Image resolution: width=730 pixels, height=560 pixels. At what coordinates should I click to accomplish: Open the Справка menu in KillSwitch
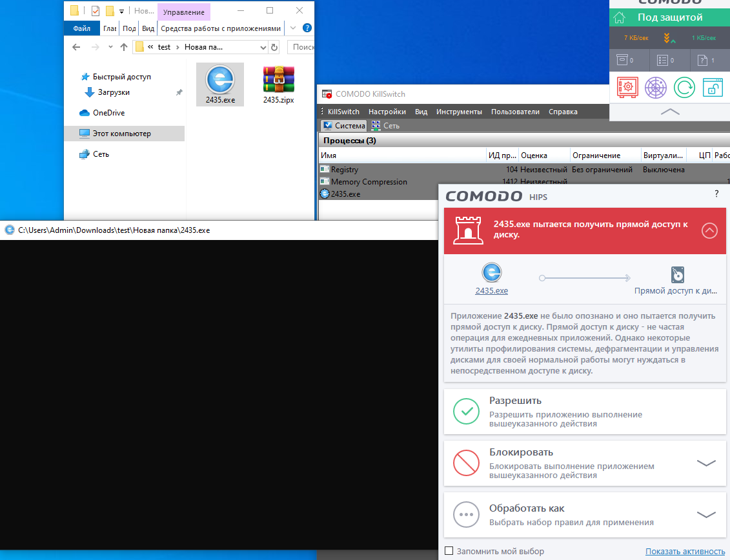coord(563,112)
